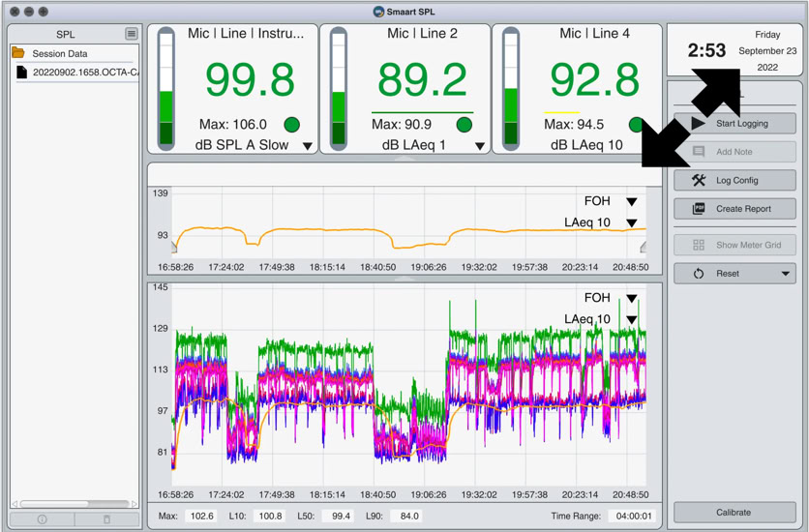
Task: Click the Show Meter Grid icon
Action: [x=699, y=245]
